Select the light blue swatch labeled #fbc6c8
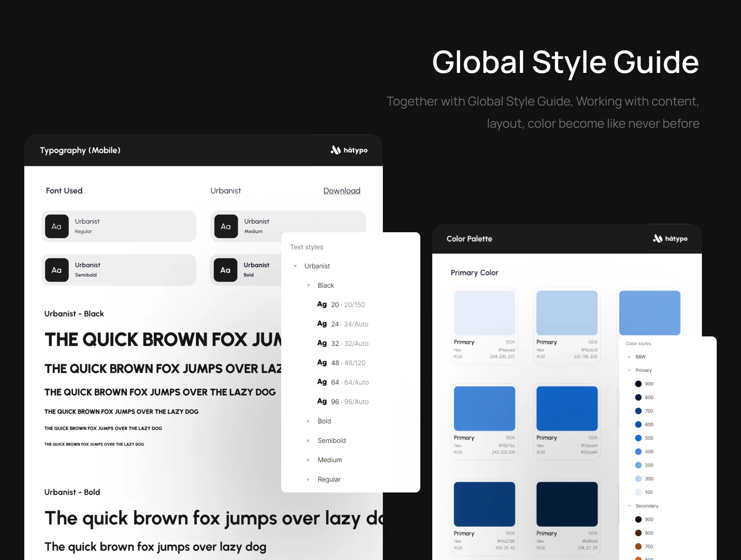Screen dimensions: 741x560 tap(567, 313)
